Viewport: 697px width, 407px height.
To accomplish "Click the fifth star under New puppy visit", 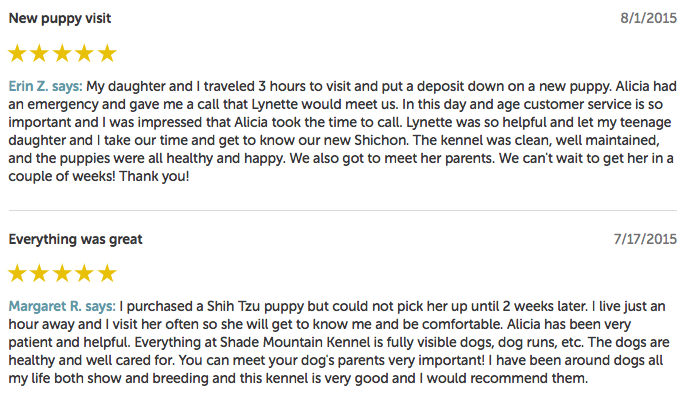I will coord(107,53).
